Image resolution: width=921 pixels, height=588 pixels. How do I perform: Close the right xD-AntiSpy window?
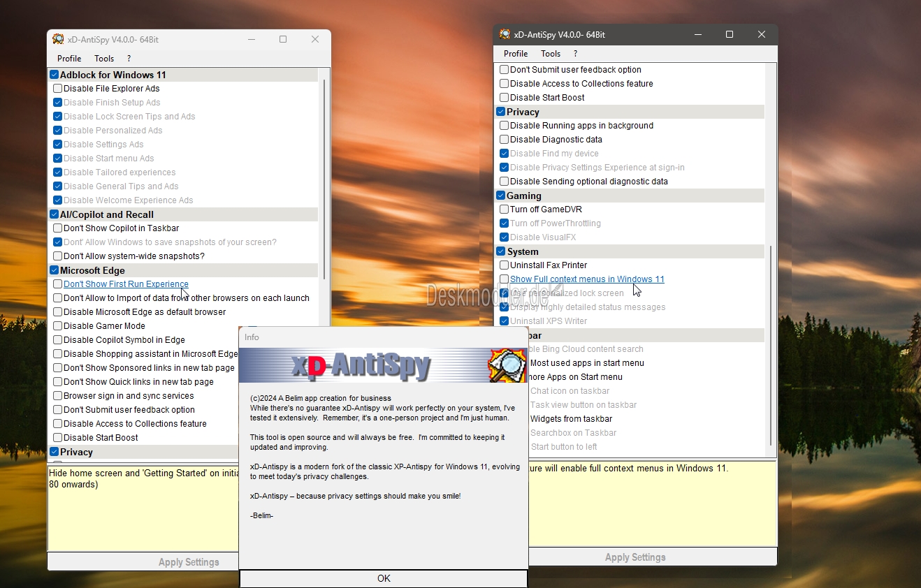point(762,34)
